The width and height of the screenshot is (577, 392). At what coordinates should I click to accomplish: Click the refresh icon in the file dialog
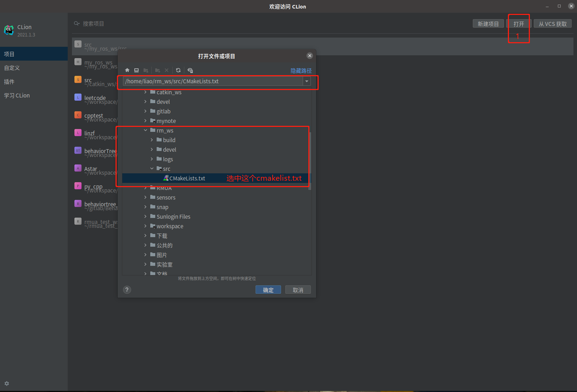coord(178,70)
